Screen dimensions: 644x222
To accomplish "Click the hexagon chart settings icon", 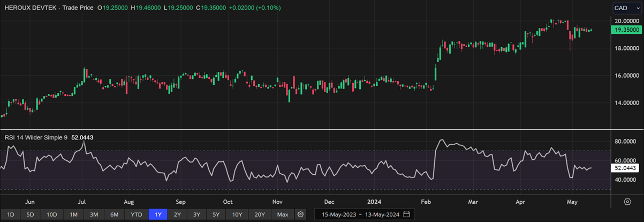I will click(627, 202).
